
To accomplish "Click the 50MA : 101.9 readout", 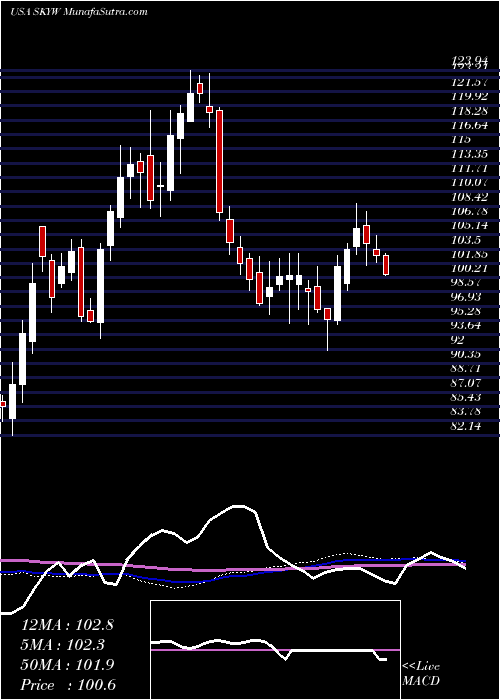I will 67,665.
